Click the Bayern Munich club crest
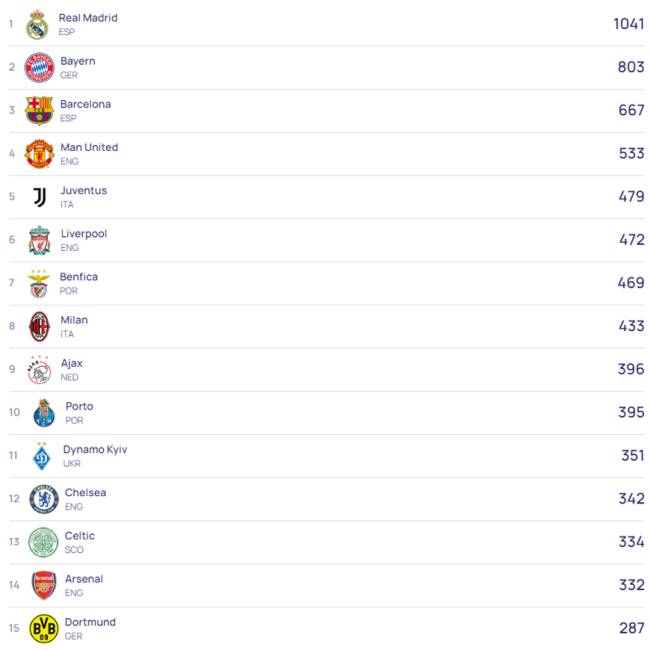 [x=39, y=68]
